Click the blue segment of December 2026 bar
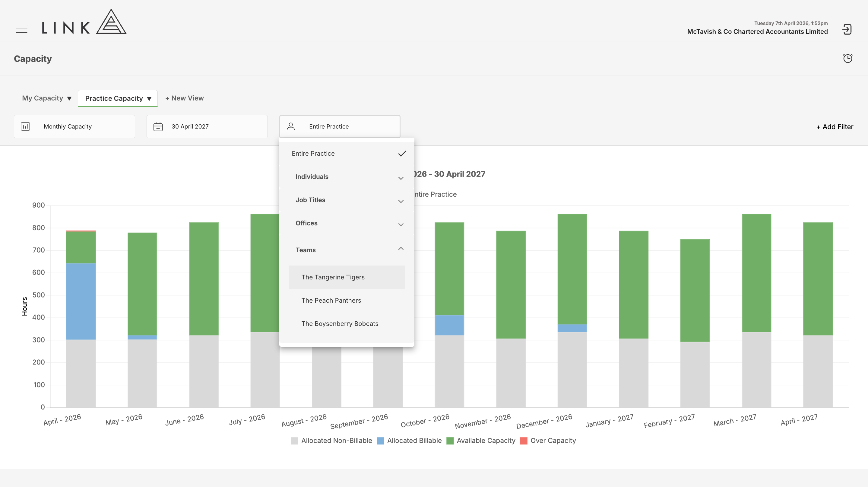Viewport: 868px width, 487px height. tap(572, 328)
